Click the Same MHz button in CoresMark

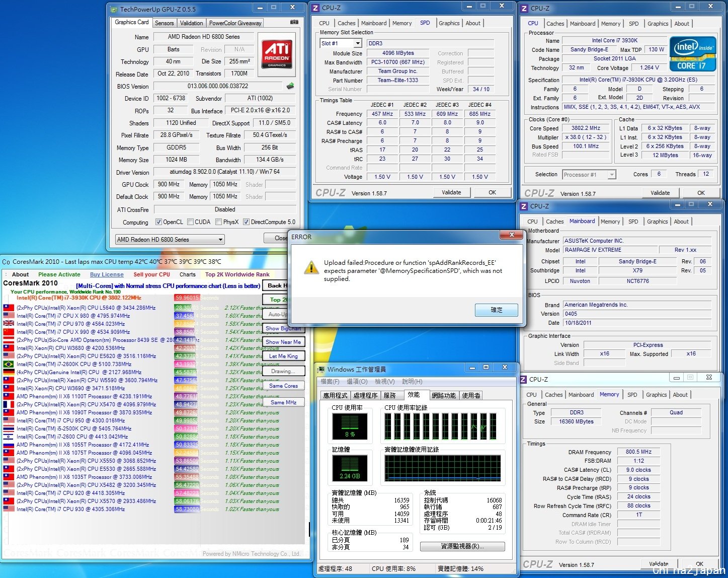point(283,402)
